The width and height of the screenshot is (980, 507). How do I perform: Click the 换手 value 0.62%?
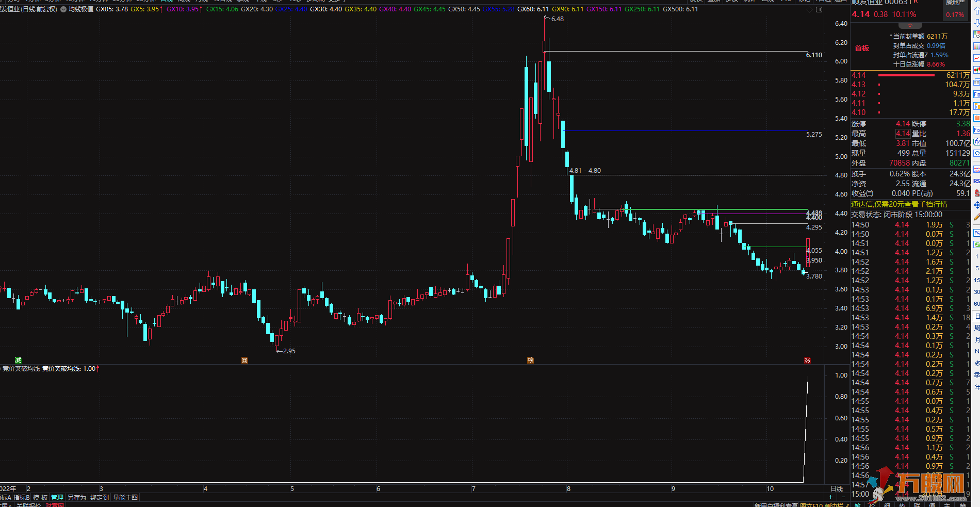pos(900,174)
